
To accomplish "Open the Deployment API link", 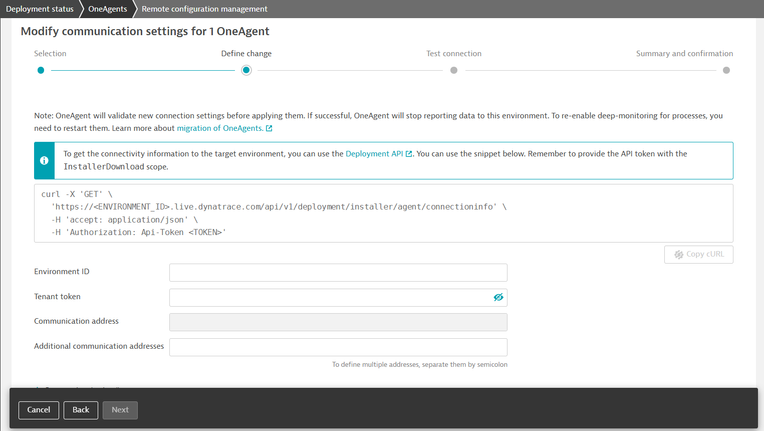I will coord(374,153).
